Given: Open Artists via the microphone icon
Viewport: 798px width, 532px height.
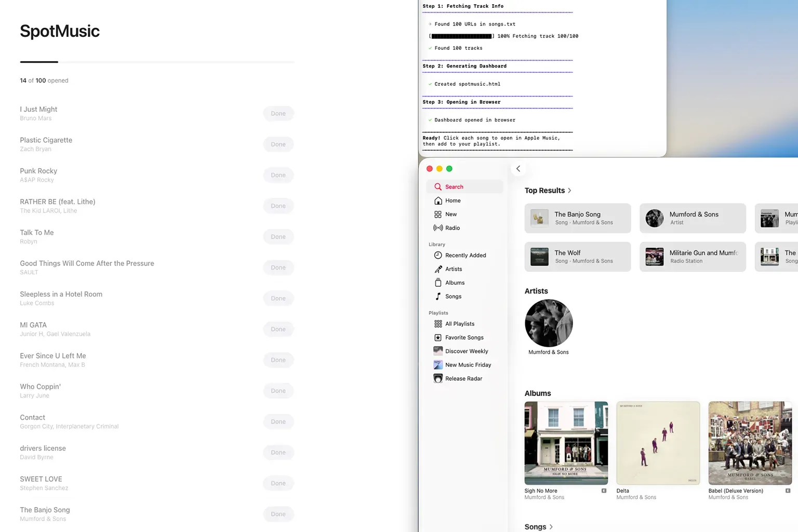Looking at the screenshot, I should click(438, 269).
